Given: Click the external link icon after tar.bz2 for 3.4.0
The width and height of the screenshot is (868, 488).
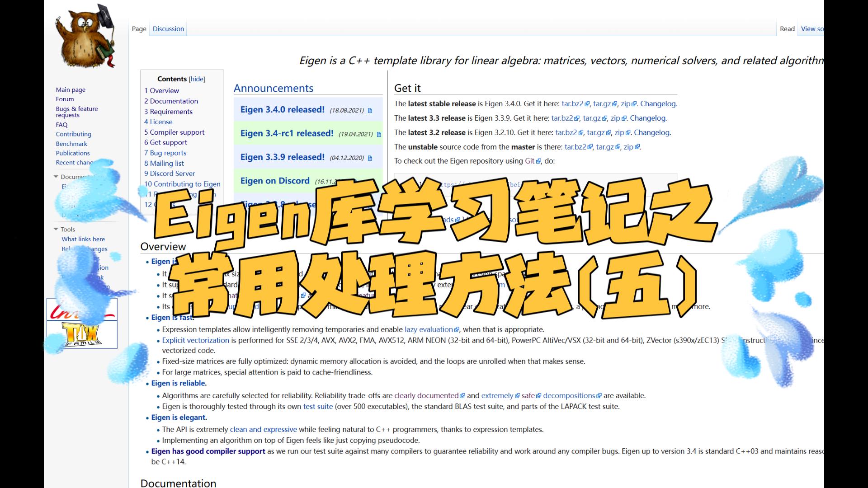Looking at the screenshot, I should 586,103.
